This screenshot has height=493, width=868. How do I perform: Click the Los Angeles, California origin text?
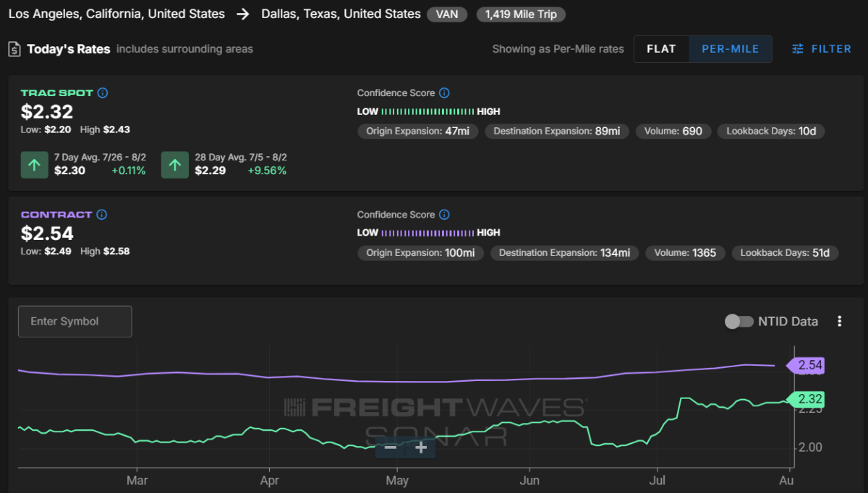116,14
